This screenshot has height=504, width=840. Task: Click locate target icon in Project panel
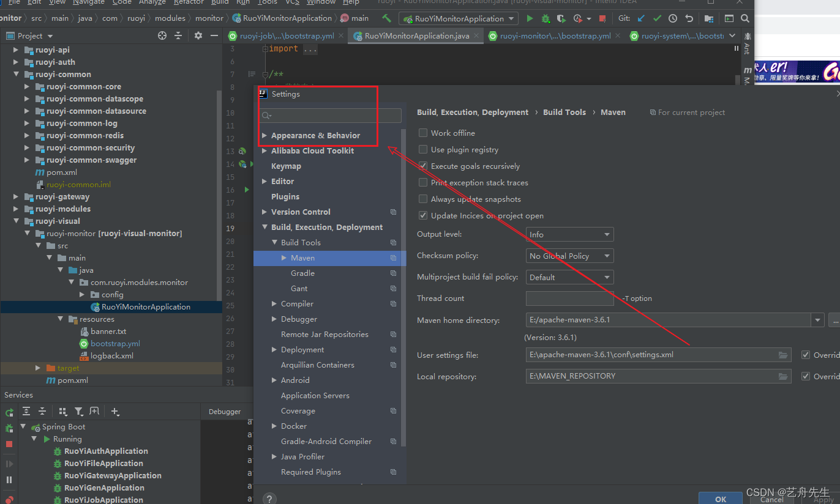point(162,35)
